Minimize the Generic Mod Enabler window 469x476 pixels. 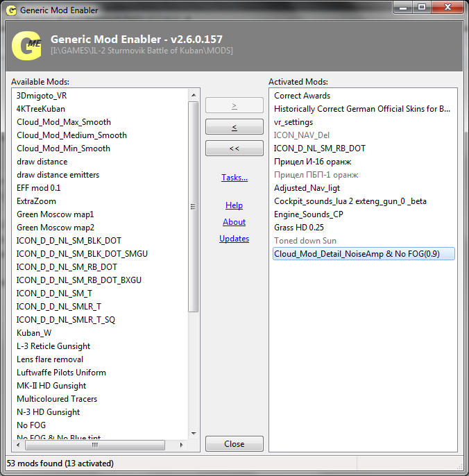403,8
